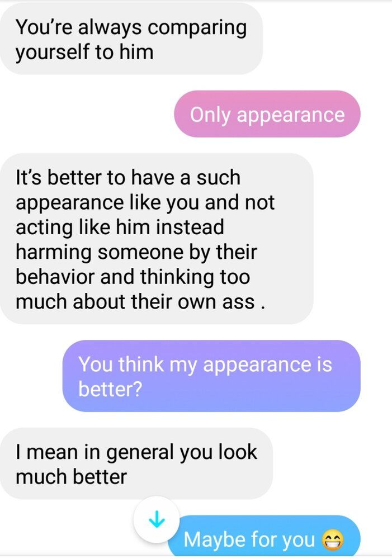
Task: Select the blue 'Maybe for you' message
Action: tap(264, 536)
